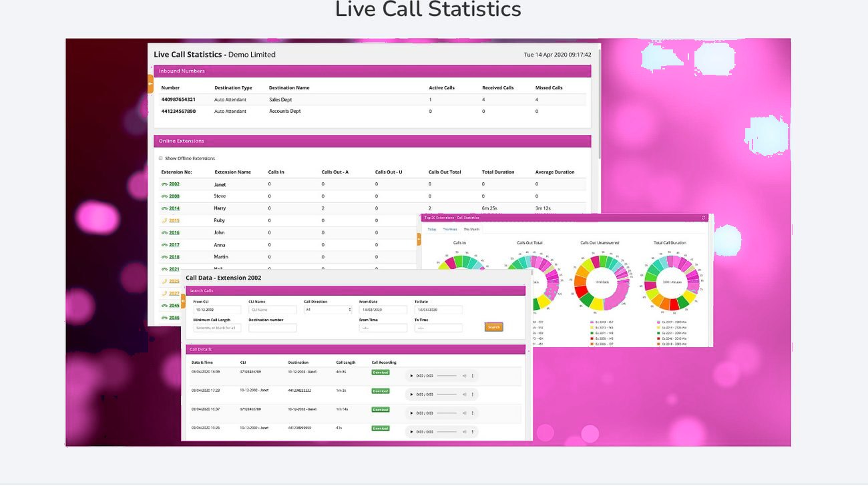Open extension 2014 link
This screenshot has width=868, height=486.
click(174, 208)
